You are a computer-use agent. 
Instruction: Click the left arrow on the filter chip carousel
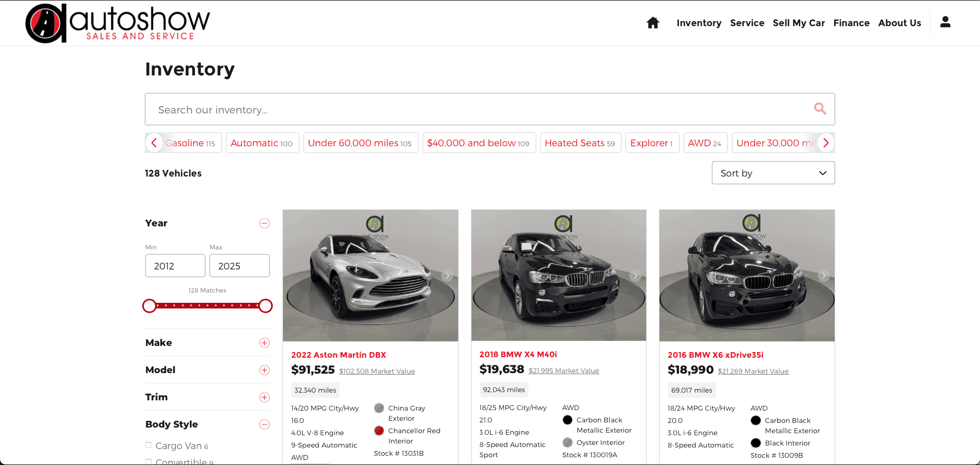click(154, 143)
